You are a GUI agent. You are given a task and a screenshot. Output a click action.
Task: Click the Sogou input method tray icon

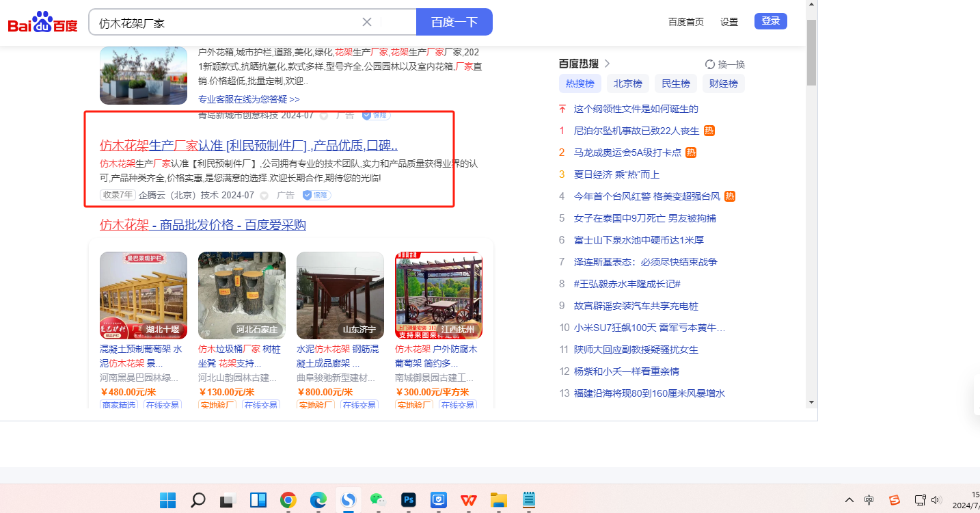pos(894,500)
